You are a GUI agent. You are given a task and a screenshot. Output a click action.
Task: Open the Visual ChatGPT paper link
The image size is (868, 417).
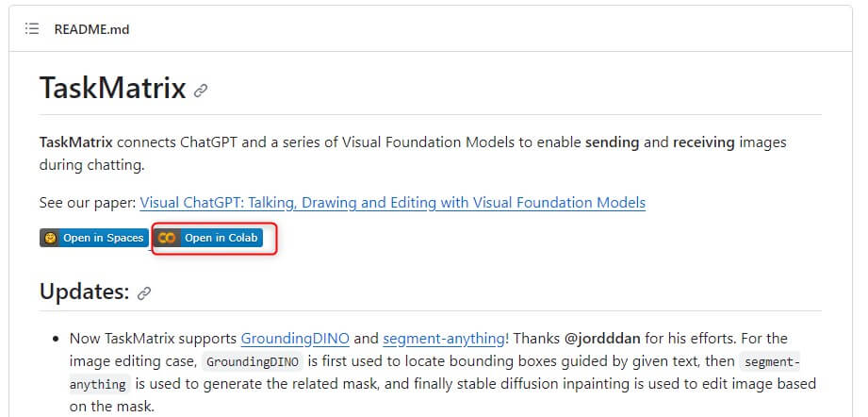[392, 203]
